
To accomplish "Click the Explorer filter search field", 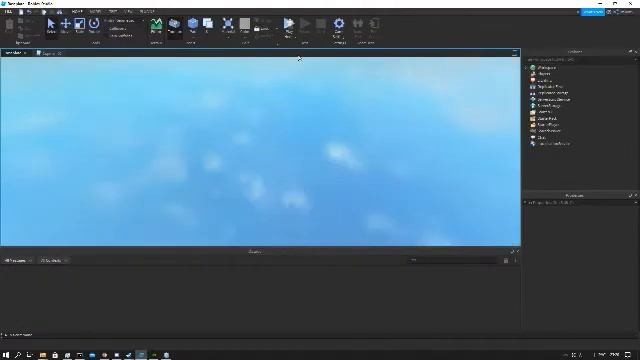I will click(x=580, y=60).
